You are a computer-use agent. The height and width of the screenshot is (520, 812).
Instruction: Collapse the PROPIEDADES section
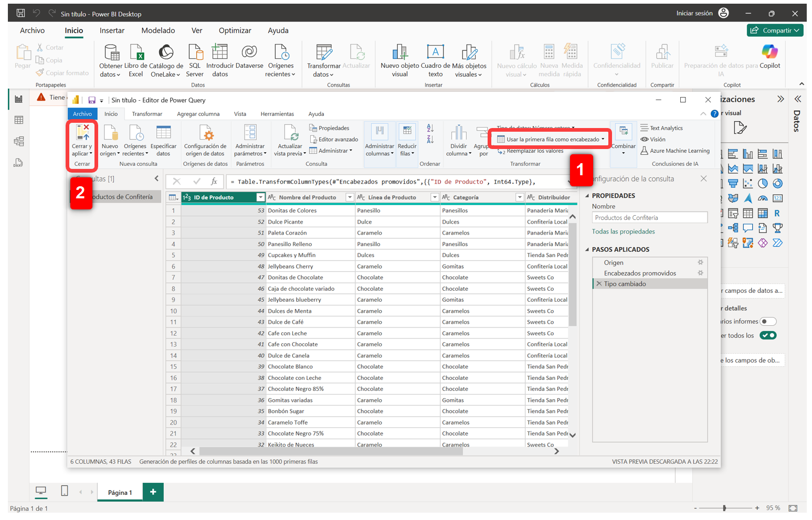click(587, 196)
